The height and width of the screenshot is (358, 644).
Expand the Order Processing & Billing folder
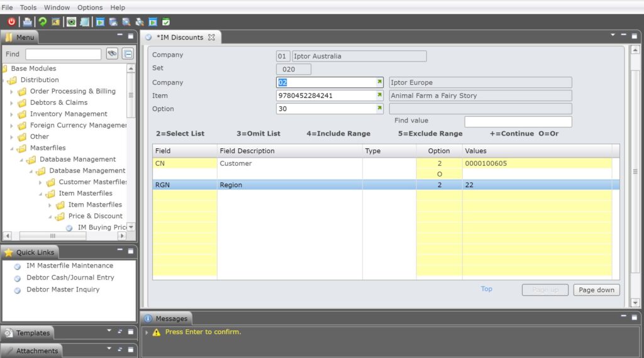click(11, 92)
